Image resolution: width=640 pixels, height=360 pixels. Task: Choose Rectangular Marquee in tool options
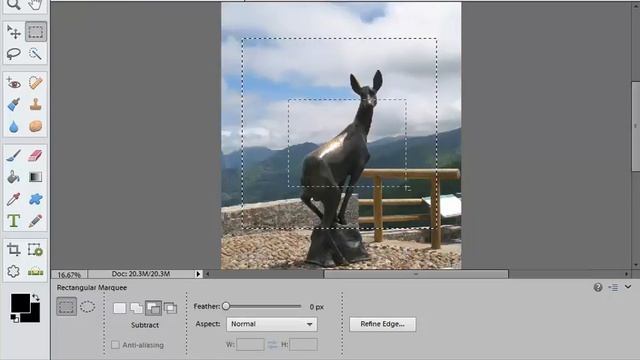[x=66, y=307]
